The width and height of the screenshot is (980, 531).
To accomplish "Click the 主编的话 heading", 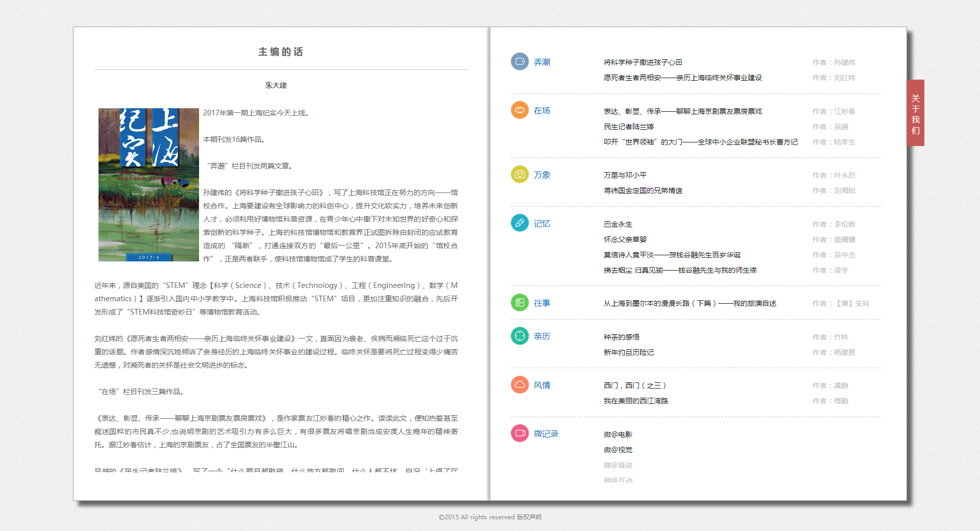I will 281,52.
